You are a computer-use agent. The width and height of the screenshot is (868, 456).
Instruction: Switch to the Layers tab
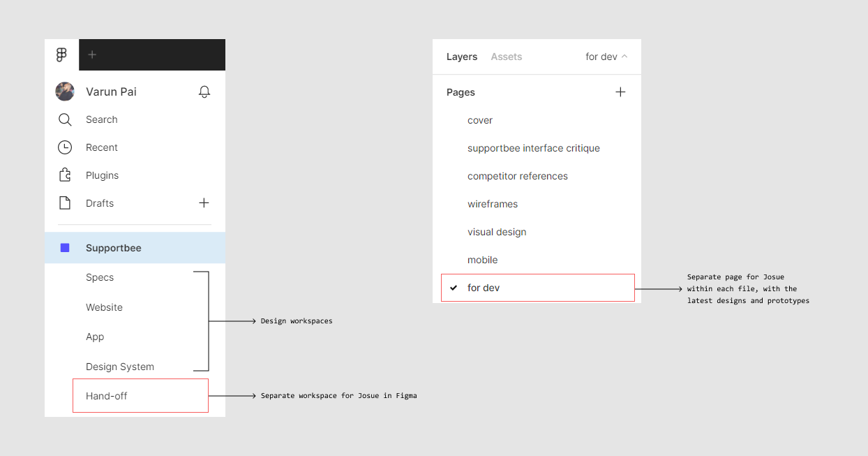pos(462,57)
